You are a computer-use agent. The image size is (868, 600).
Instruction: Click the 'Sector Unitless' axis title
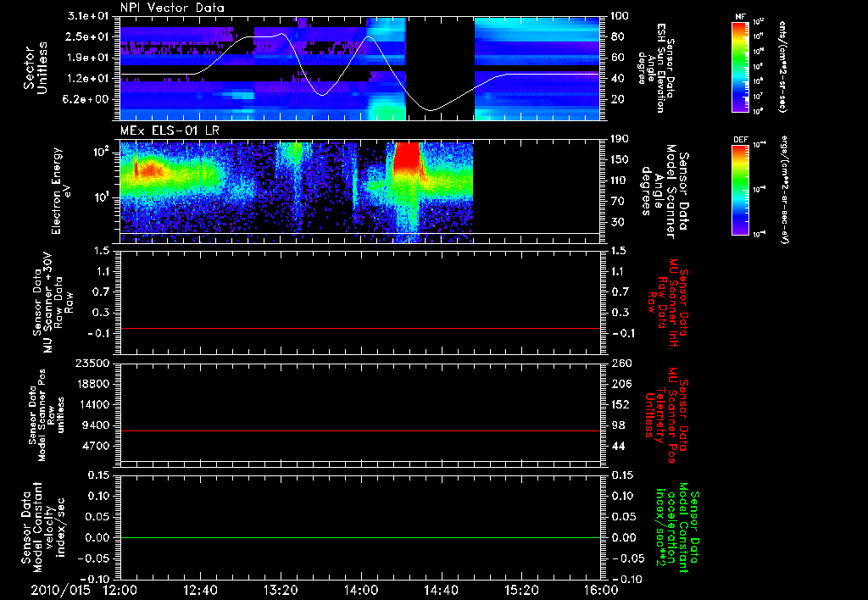coord(36,68)
